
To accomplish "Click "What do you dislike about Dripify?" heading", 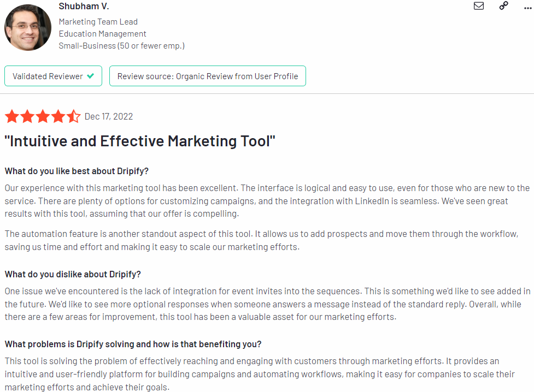I will 73,274.
